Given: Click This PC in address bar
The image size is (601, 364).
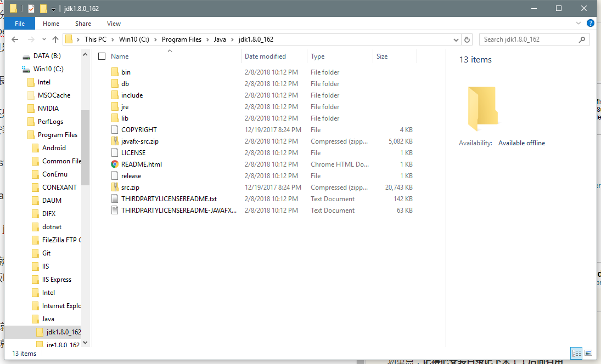Looking at the screenshot, I should (96, 39).
